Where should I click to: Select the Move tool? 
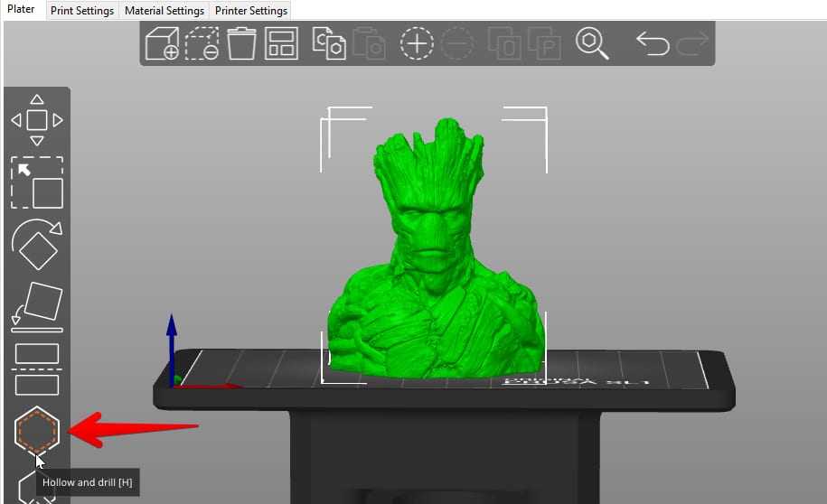pyautogui.click(x=37, y=120)
